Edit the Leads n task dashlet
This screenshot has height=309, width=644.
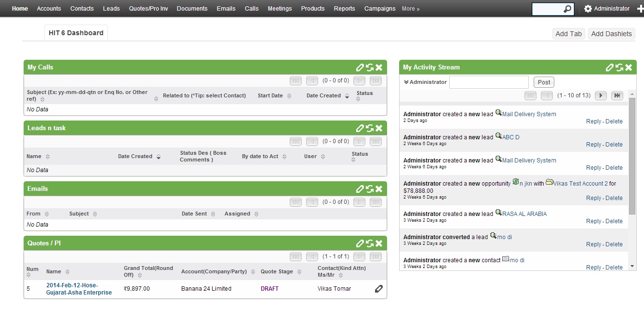[x=360, y=128]
